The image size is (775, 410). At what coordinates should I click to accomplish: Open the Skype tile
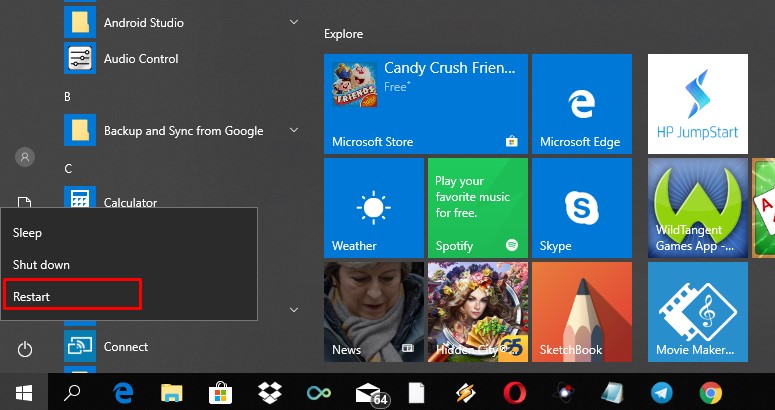tap(582, 208)
